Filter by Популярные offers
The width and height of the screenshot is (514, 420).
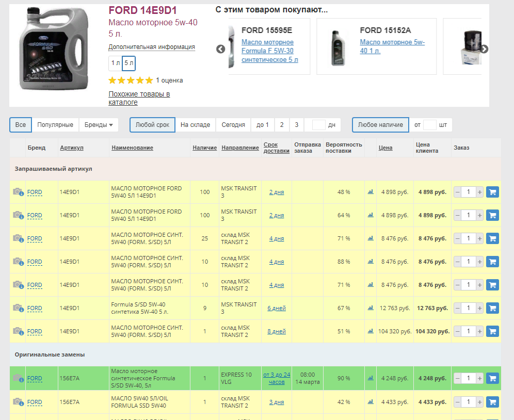pos(55,125)
